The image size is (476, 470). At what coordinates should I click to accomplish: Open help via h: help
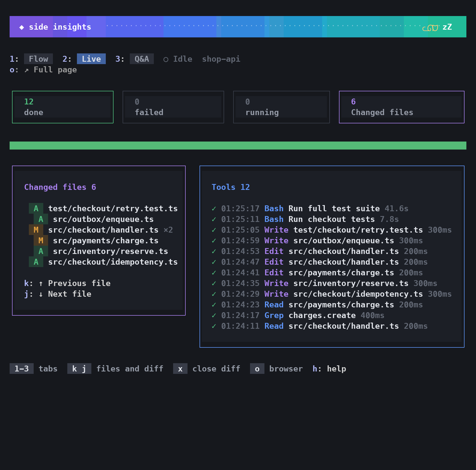click(329, 369)
